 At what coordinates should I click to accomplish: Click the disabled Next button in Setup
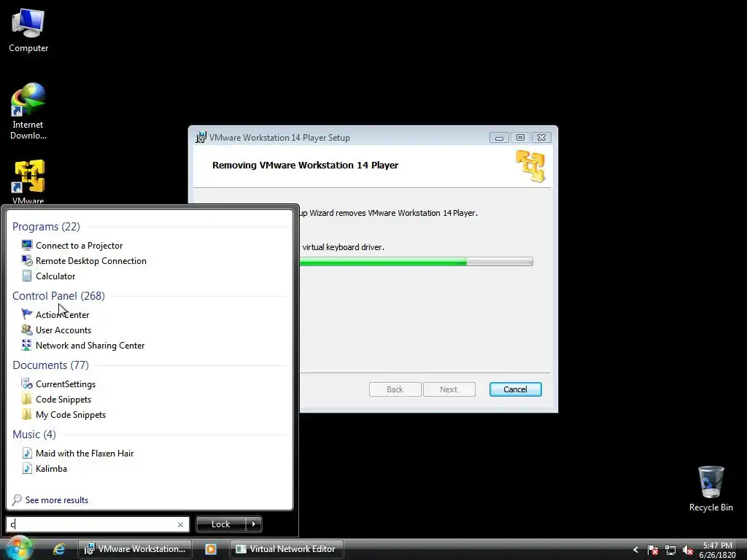449,389
